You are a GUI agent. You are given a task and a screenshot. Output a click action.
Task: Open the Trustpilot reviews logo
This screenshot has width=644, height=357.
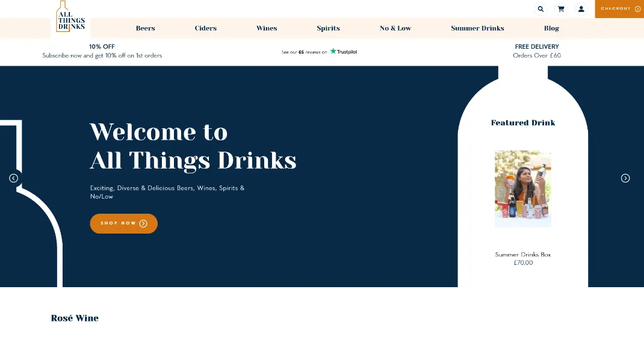343,52
